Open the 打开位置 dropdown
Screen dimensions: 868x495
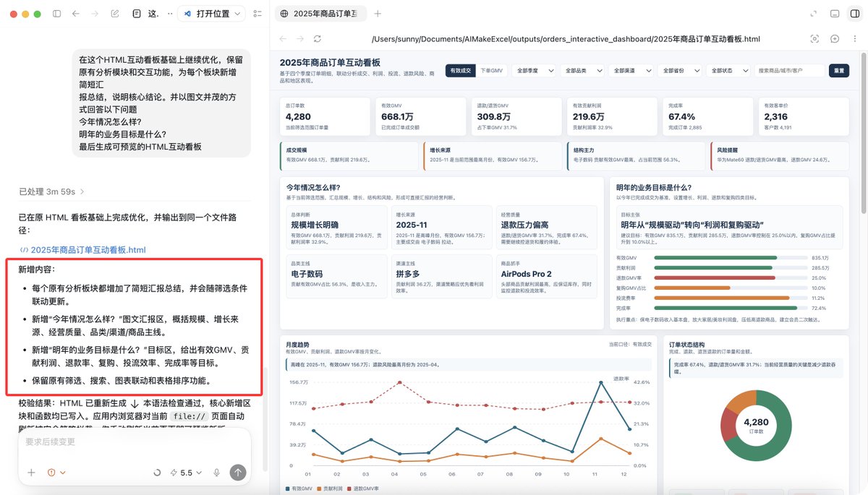click(x=212, y=14)
